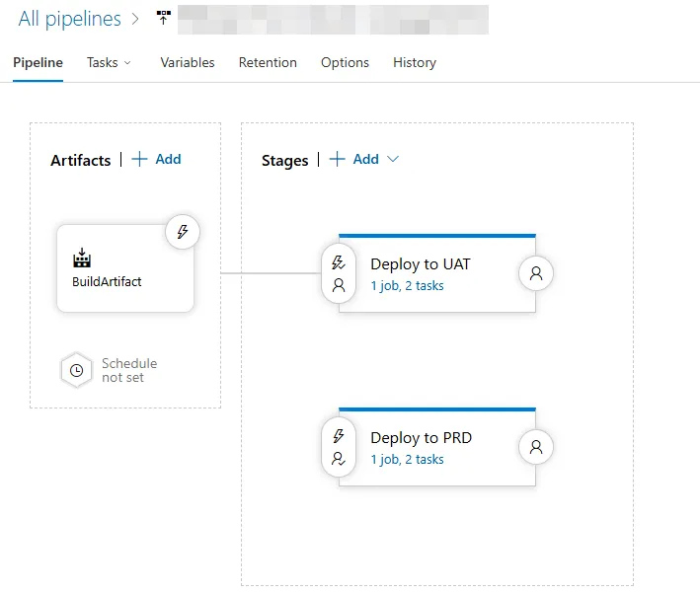This screenshot has width=700, height=594.
Task: Open Deploy to UAT 1 job, 2 tasks link
Action: 407,285
